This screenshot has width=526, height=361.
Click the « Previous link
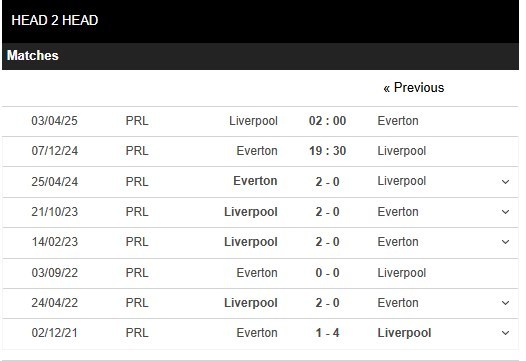(414, 88)
